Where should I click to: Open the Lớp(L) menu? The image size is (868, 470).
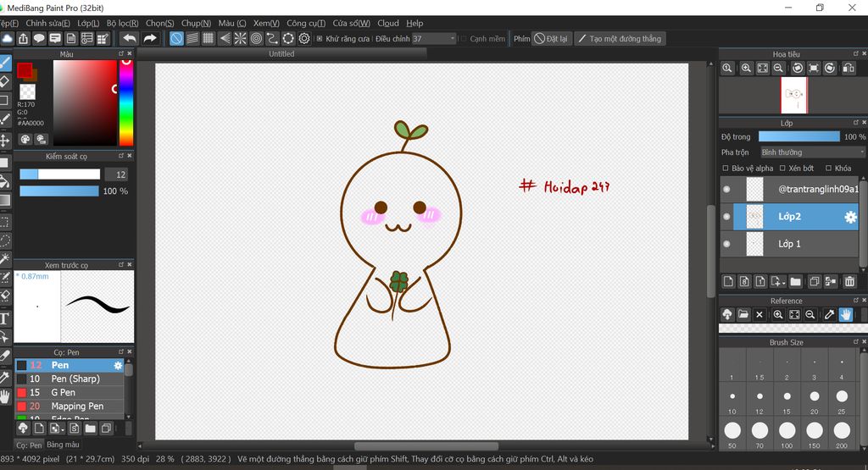[88, 23]
